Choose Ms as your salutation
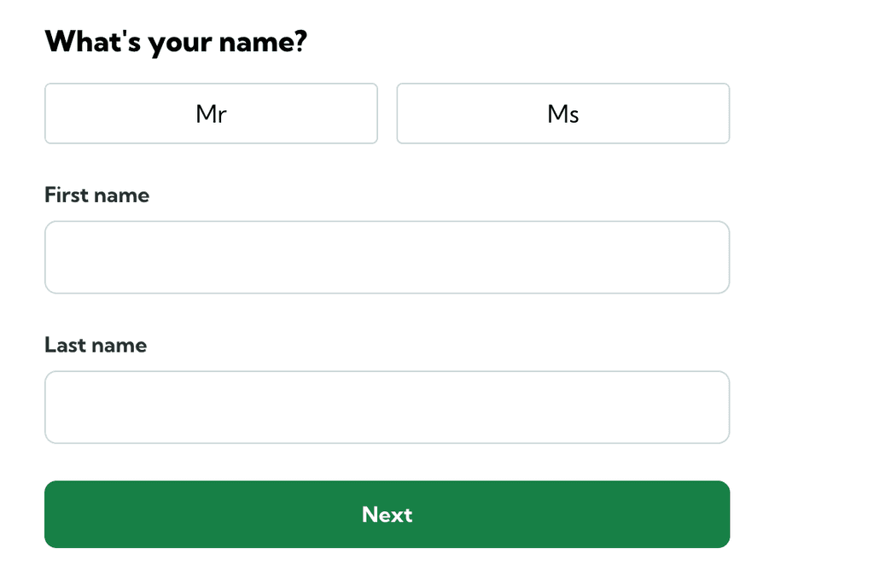This screenshot has width=874, height=588. [562, 114]
